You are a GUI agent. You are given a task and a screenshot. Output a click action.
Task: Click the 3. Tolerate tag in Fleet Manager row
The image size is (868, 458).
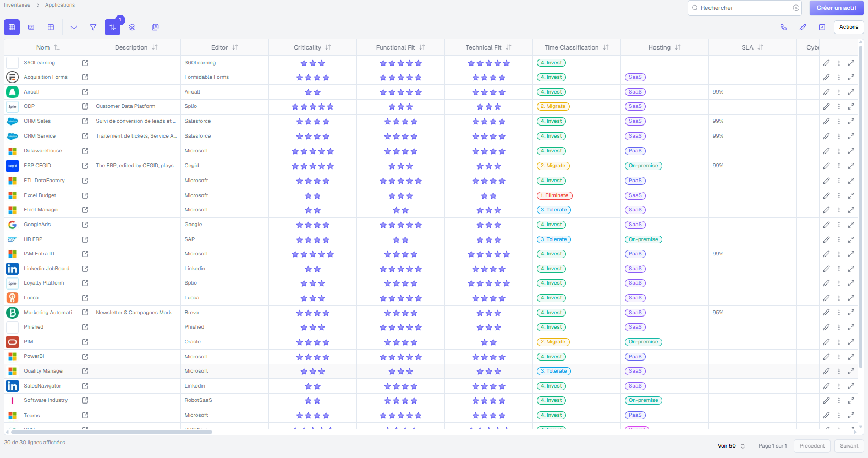[554, 210]
